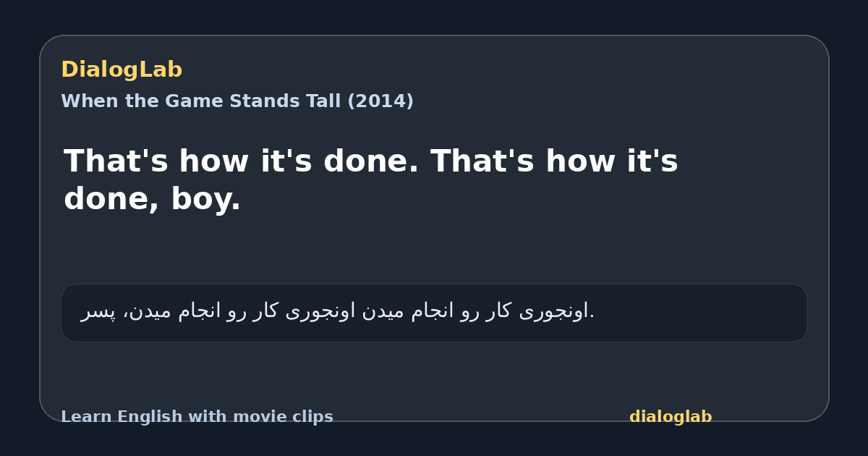This screenshot has width=868, height=456.
Task: Click the word Tall in the movie title
Action: (x=324, y=101)
